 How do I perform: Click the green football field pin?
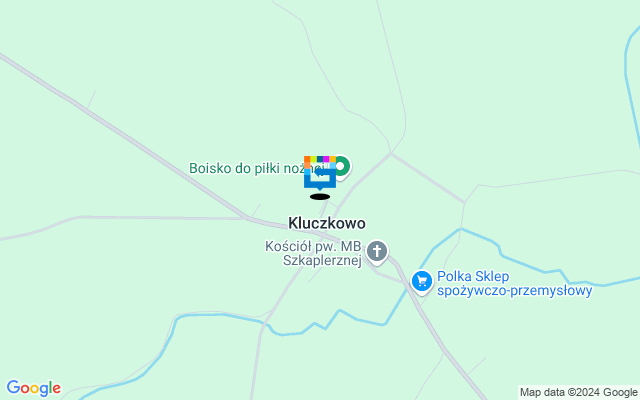340,167
